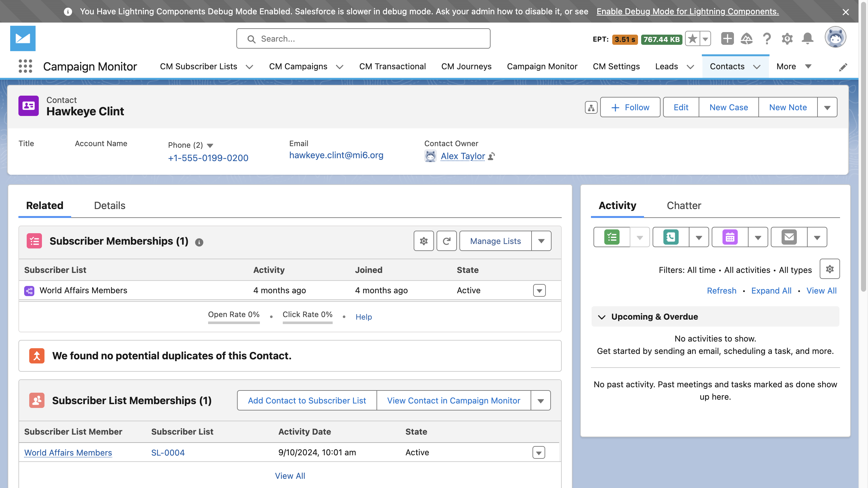Open favorites list dropdown arrow
Screen dimensions: 868x488
(x=705, y=39)
